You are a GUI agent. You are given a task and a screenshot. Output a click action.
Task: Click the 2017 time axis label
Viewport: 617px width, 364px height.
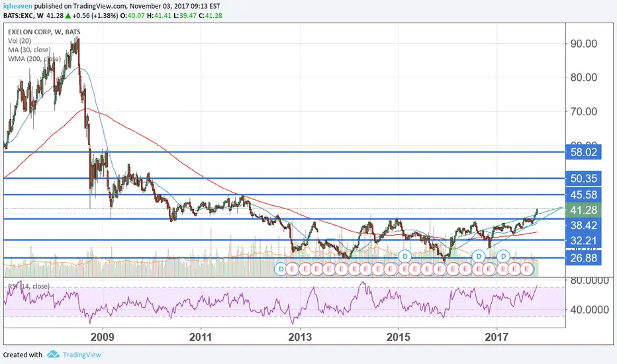tap(497, 337)
